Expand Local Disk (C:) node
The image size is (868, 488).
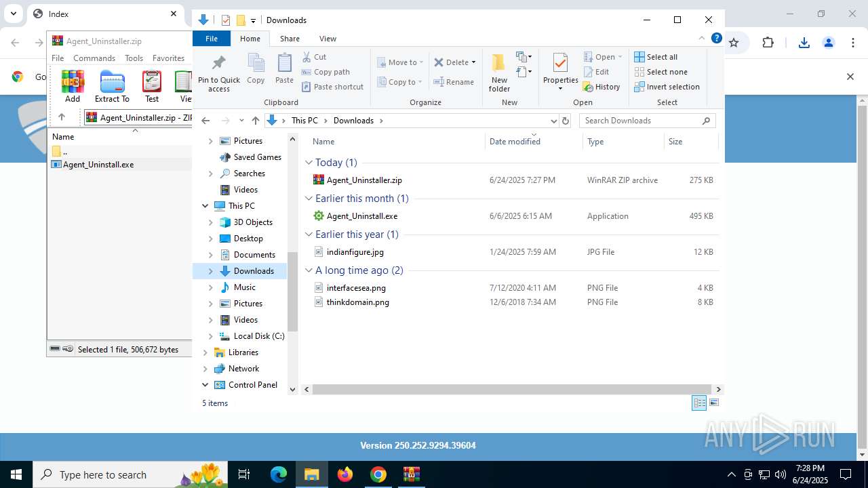tap(210, 336)
